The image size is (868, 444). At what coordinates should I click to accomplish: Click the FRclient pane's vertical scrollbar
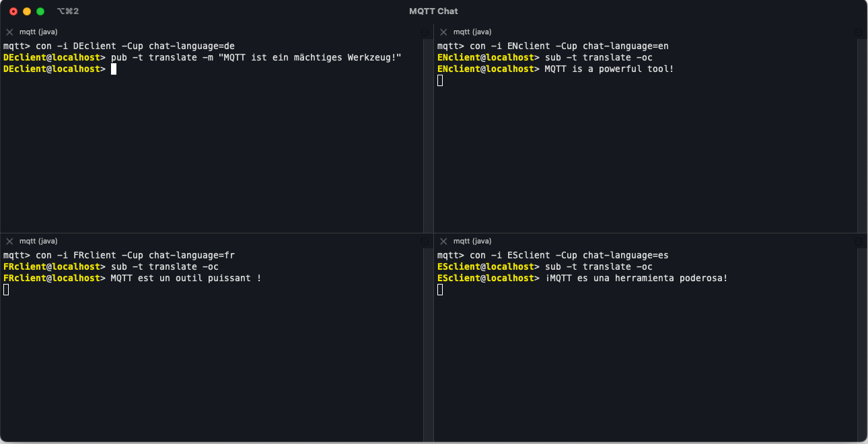428,343
